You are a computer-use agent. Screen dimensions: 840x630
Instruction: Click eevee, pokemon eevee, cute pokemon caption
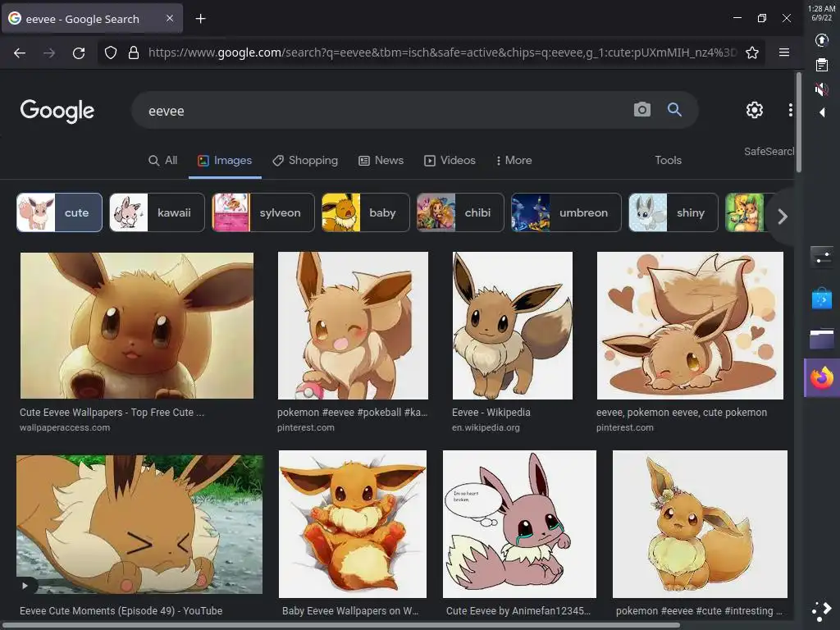pos(682,413)
